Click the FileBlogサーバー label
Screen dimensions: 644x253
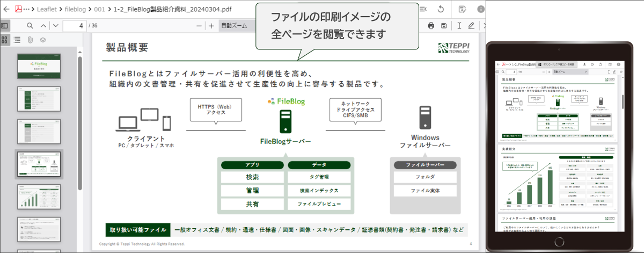(285, 141)
